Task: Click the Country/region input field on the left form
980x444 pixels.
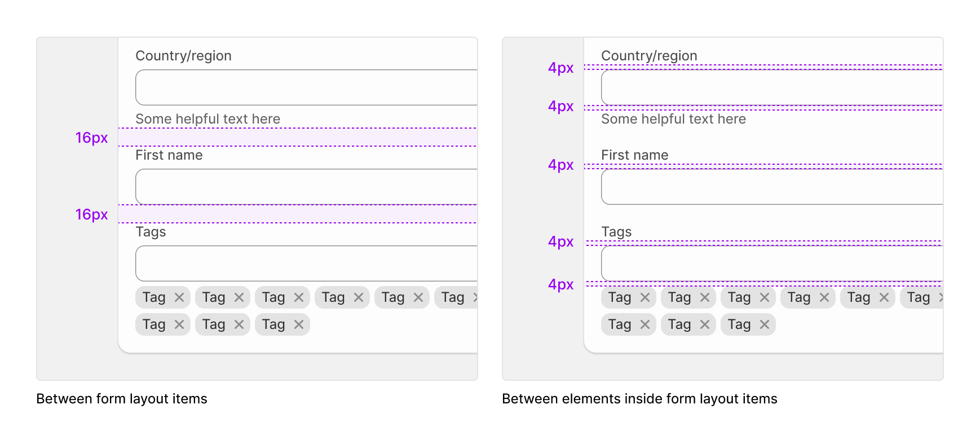Action: 304,87
